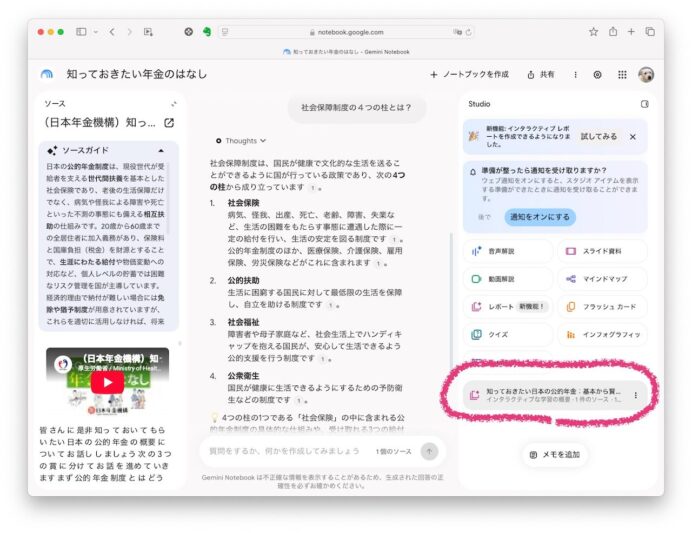This screenshot has height=533, width=692.
Task: Click the Evernote elephant extension icon
Action: [x=207, y=32]
